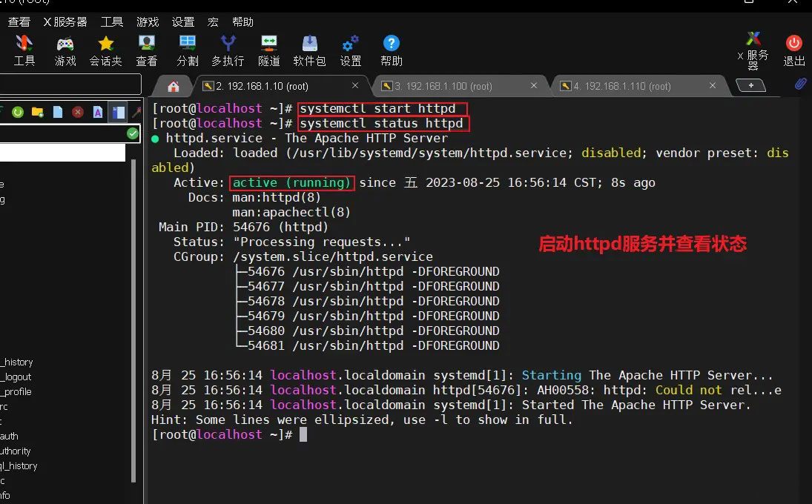
Task: Click the file list vertical scrollbar
Action: 133,321
